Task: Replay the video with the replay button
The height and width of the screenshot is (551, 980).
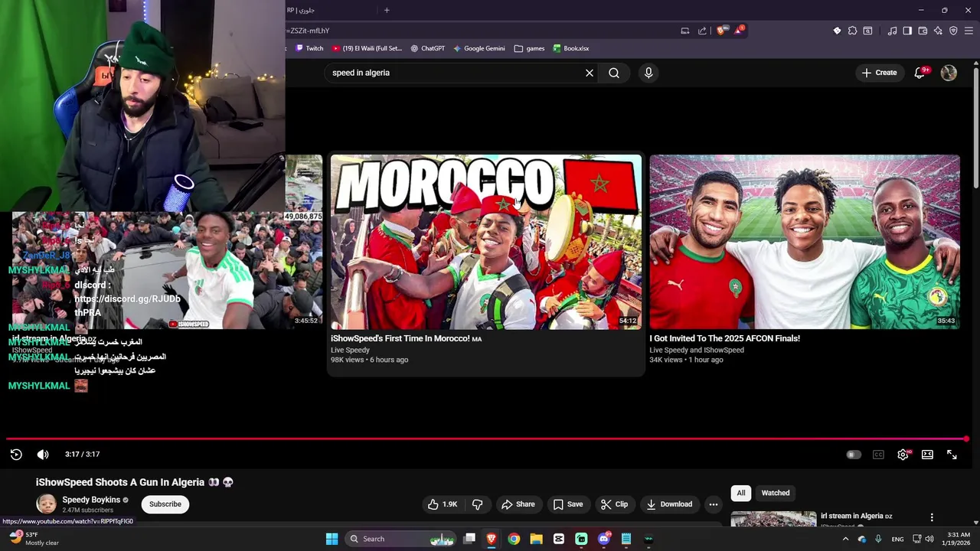Action: tap(16, 455)
